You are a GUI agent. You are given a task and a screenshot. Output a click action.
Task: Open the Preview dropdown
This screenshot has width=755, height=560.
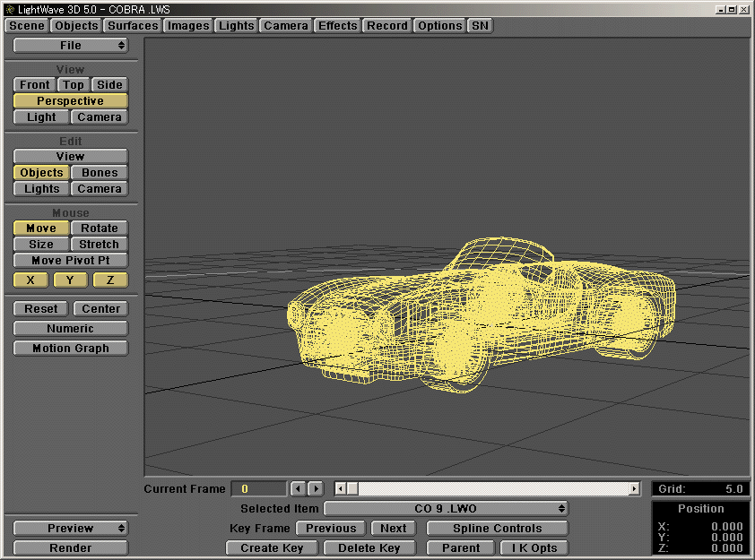click(70, 528)
